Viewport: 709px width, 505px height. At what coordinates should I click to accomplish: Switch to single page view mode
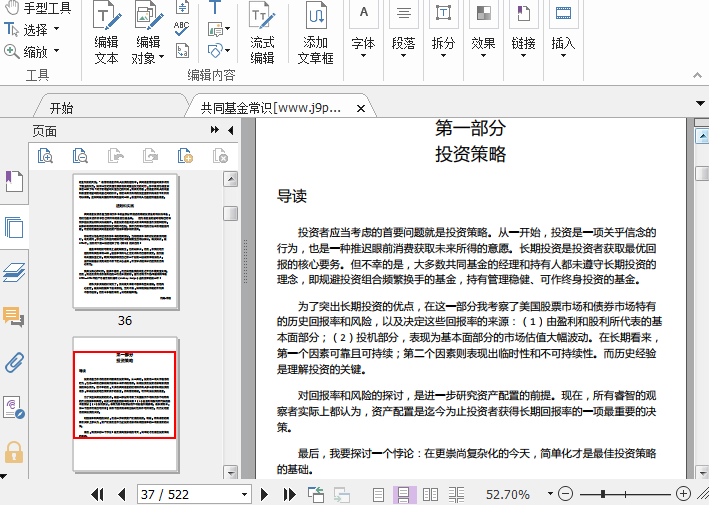378,494
